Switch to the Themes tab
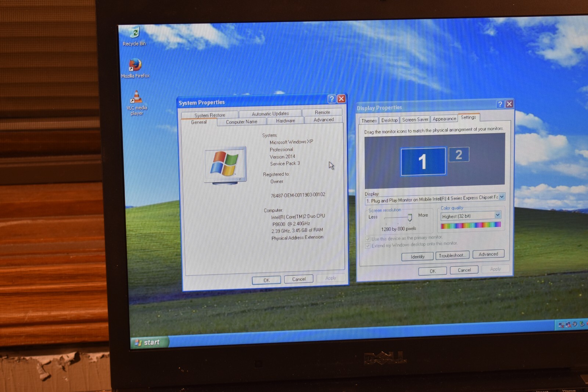This screenshot has width=588, height=392. coord(369,121)
